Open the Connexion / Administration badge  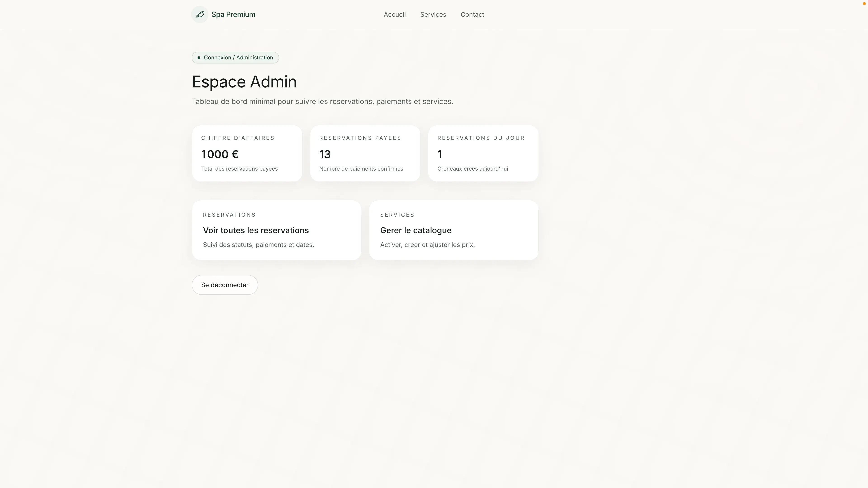235,58
